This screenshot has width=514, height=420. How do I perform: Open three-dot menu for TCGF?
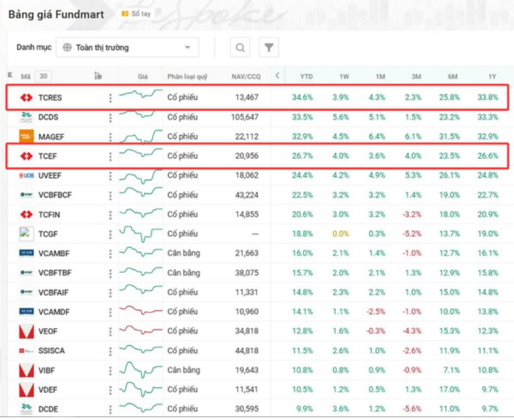click(x=110, y=234)
